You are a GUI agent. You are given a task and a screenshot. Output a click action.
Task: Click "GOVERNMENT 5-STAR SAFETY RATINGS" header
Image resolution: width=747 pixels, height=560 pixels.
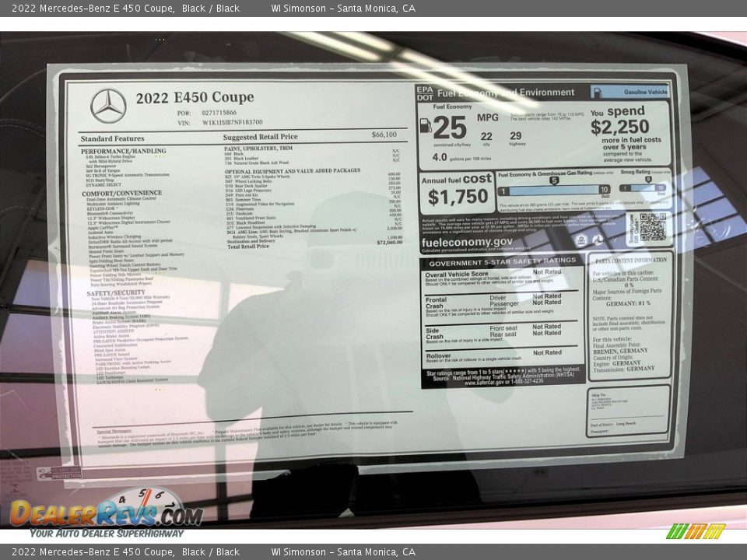pyautogui.click(x=502, y=262)
